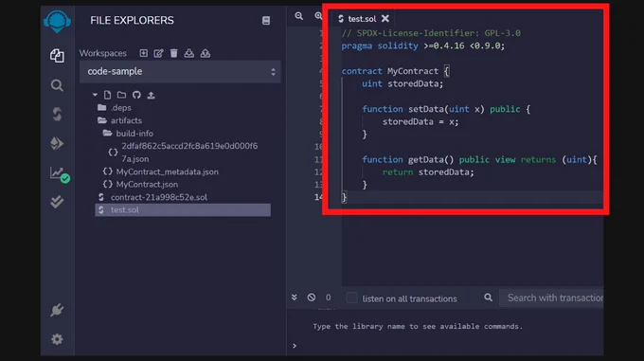Viewport: 644px width, 361px height.
Task: Click the getData function declaration line
Action: click(x=479, y=160)
